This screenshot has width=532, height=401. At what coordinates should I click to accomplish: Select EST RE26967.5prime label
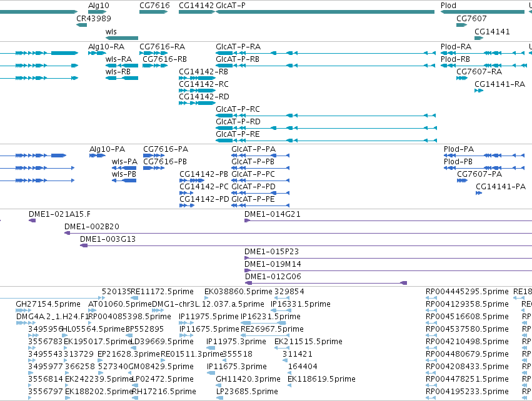point(272,329)
